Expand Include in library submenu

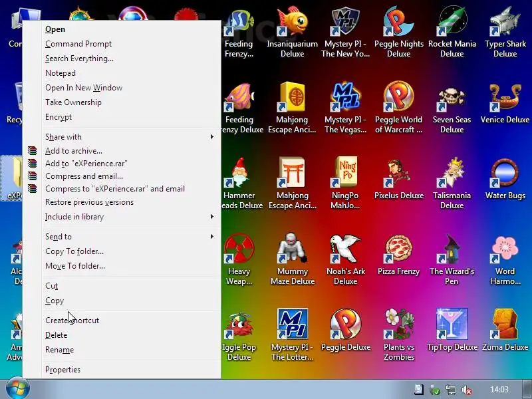pos(131,217)
